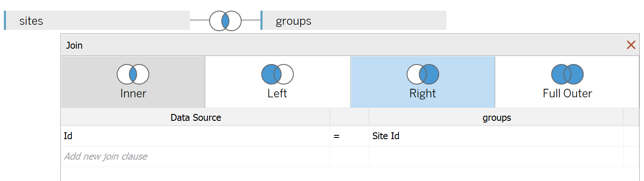This screenshot has height=181, width=644.
Task: Choose the Full Outer join type label
Action: click(x=567, y=93)
